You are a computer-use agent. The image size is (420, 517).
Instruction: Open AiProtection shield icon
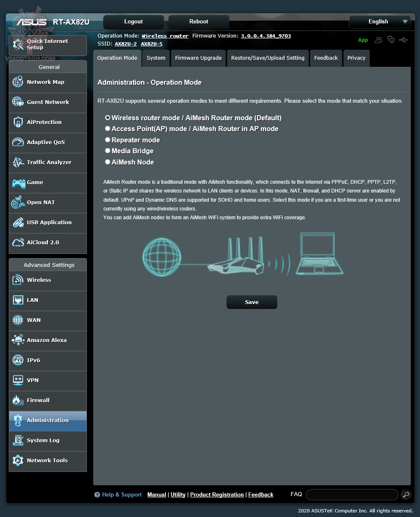(18, 122)
